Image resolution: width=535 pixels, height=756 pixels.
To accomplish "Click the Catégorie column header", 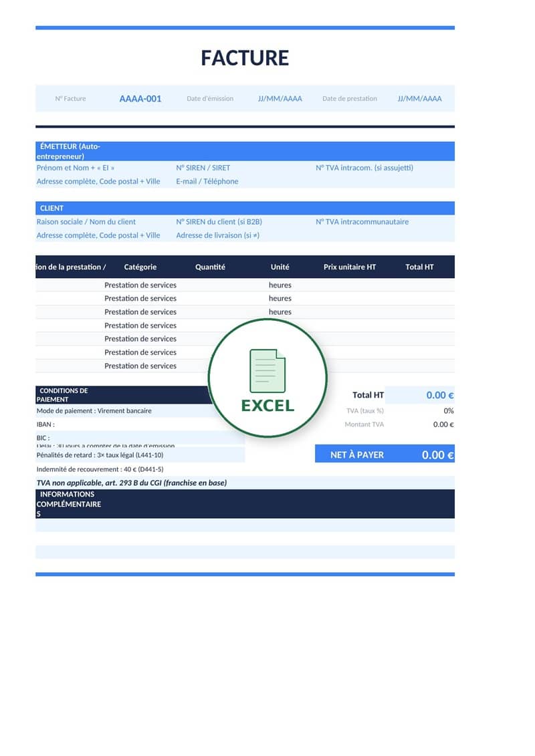I will (140, 267).
